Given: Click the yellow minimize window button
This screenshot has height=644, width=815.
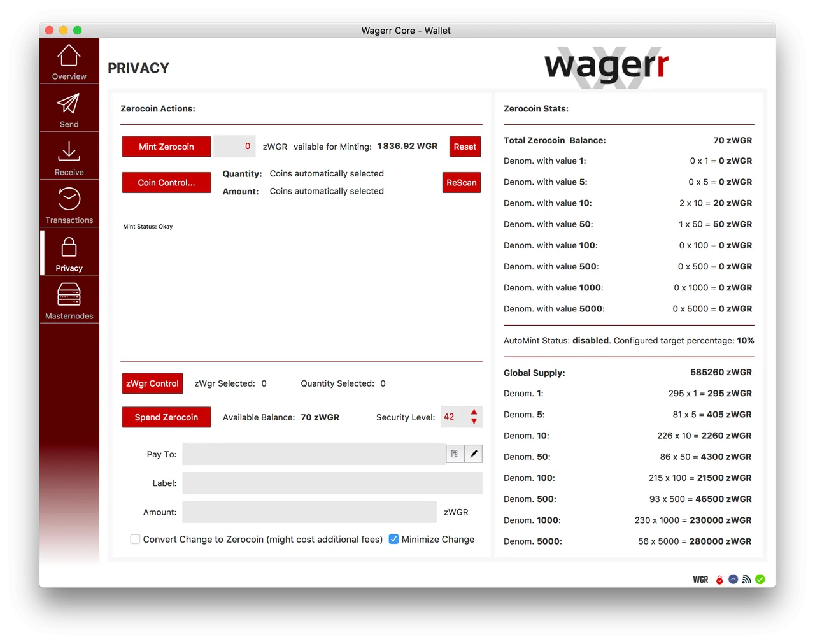Looking at the screenshot, I should (64, 30).
